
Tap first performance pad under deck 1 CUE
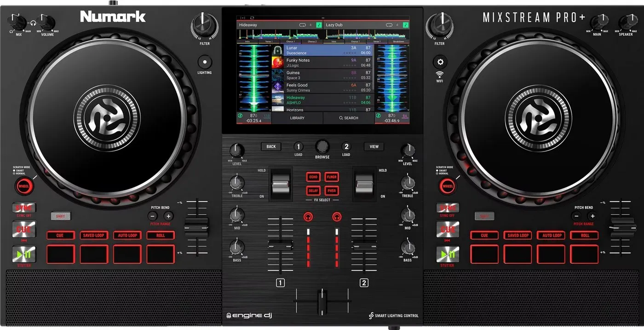[60, 254]
